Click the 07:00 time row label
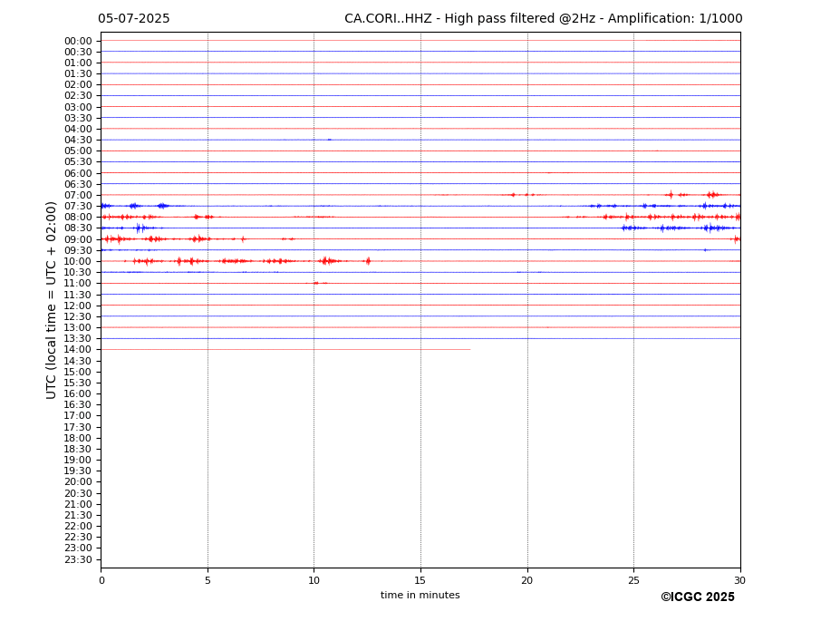The width and height of the screenshot is (840, 631). (78, 196)
